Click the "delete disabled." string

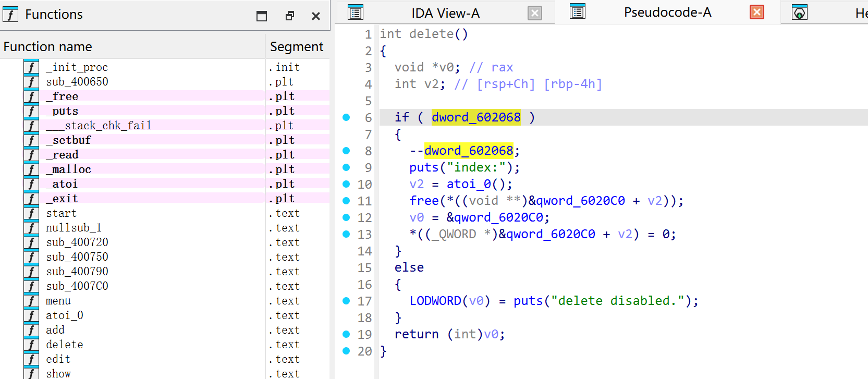point(618,301)
